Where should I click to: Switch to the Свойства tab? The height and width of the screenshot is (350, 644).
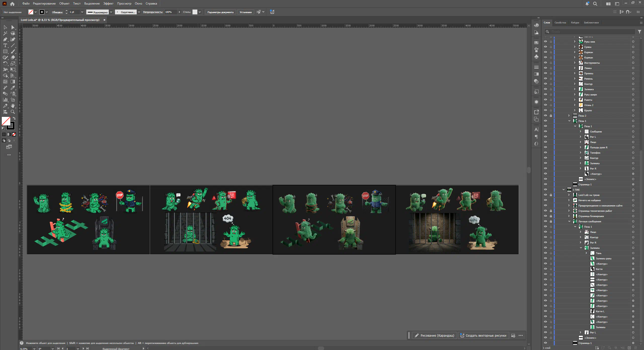tap(560, 23)
